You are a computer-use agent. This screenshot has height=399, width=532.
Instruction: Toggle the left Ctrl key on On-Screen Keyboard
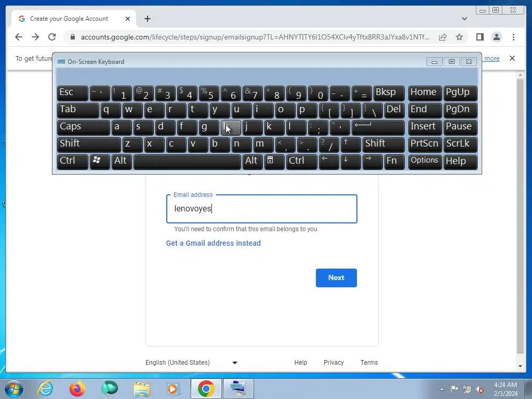coord(73,161)
